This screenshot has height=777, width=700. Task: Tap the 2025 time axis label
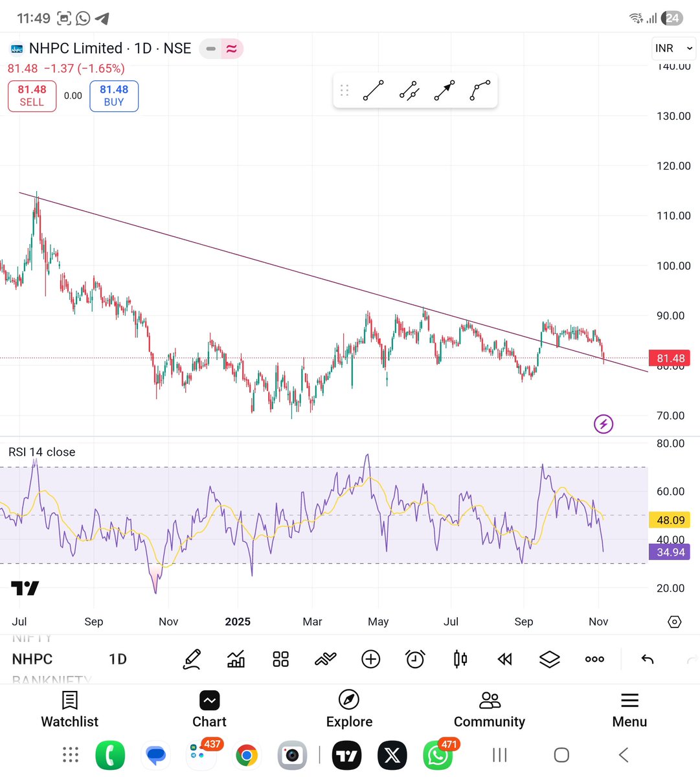click(238, 622)
